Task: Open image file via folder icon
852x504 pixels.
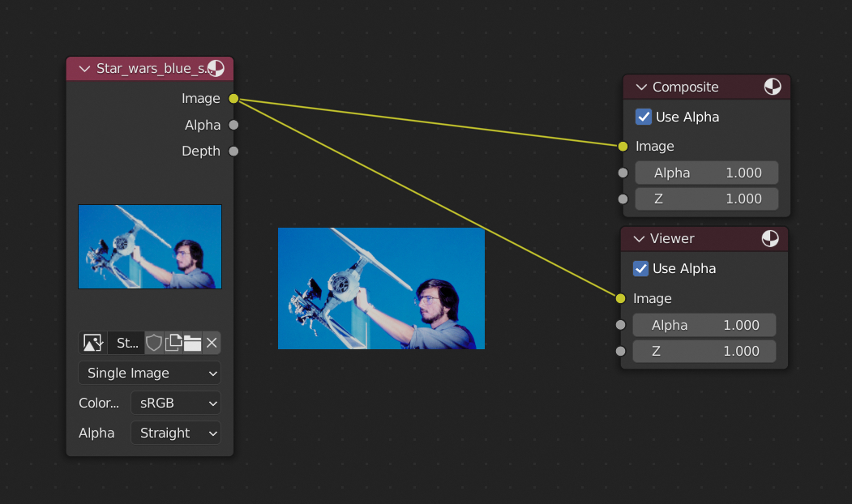Action: (192, 343)
